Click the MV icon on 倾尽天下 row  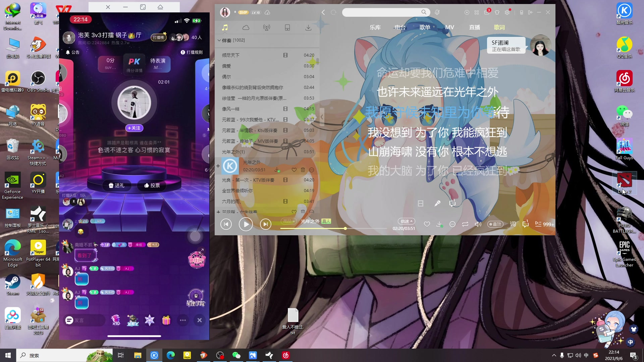click(285, 55)
